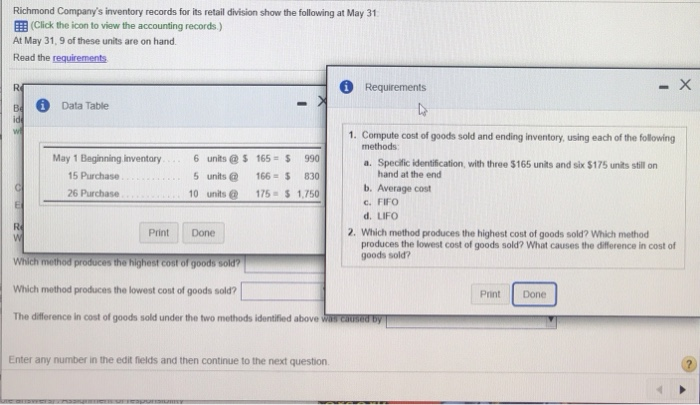Select '26 Purchase' row text

[93, 193]
